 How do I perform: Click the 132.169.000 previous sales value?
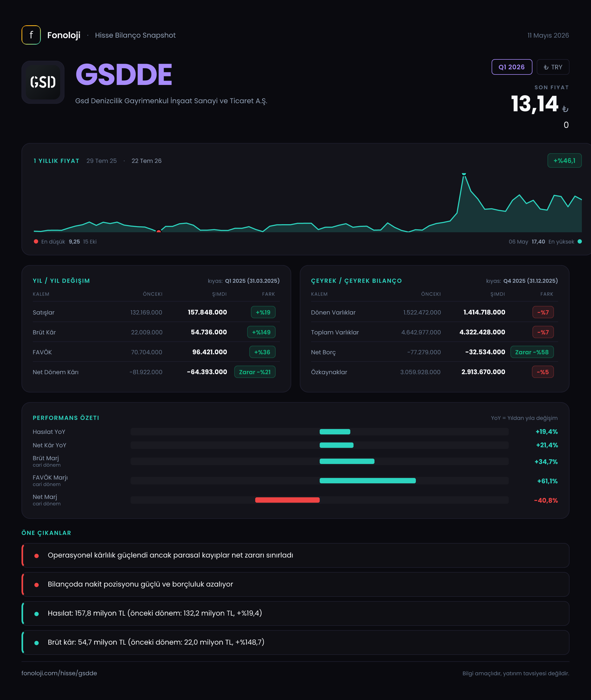pyautogui.click(x=146, y=312)
